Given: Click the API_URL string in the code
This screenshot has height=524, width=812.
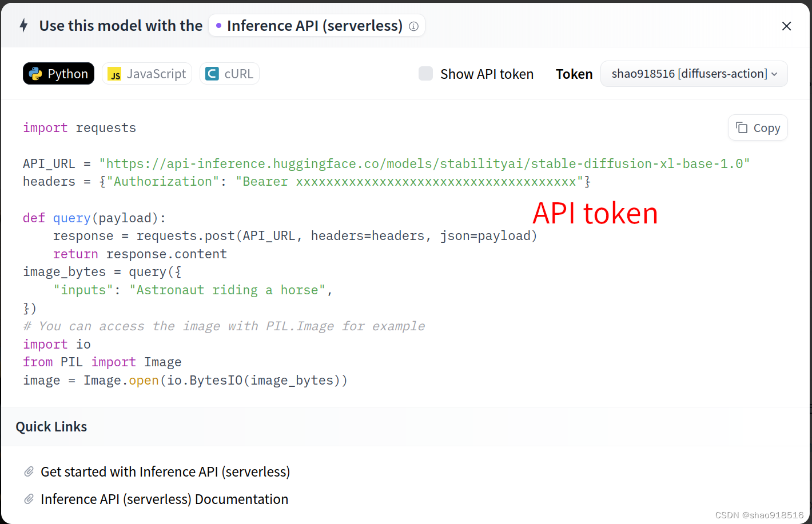Looking at the screenshot, I should 424,163.
